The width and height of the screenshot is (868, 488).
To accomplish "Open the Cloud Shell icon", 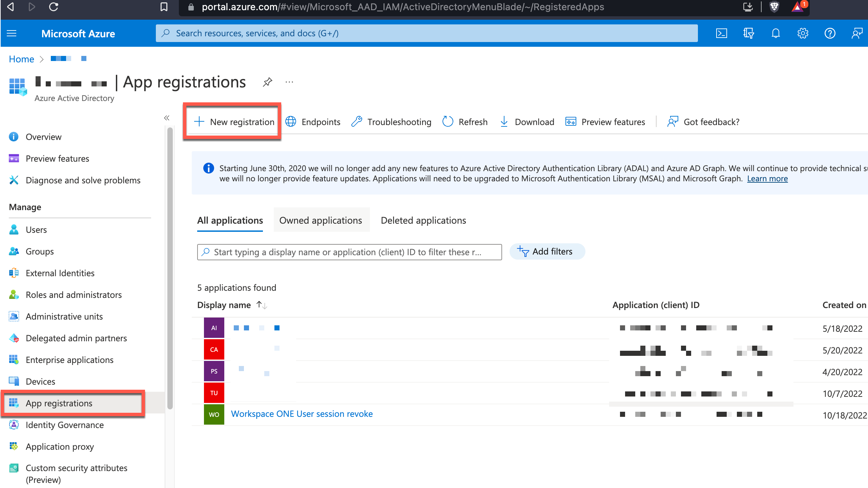I will 721,33.
